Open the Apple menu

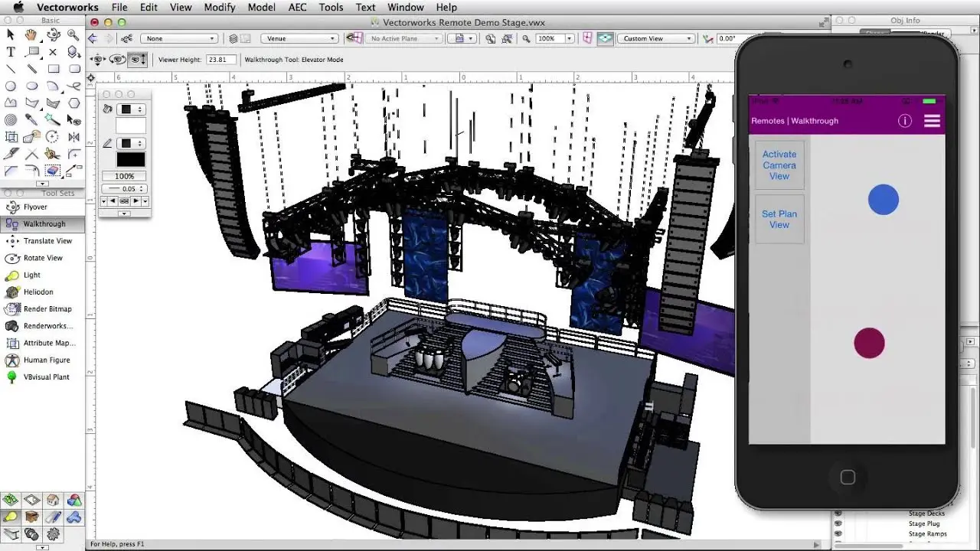coord(18,7)
